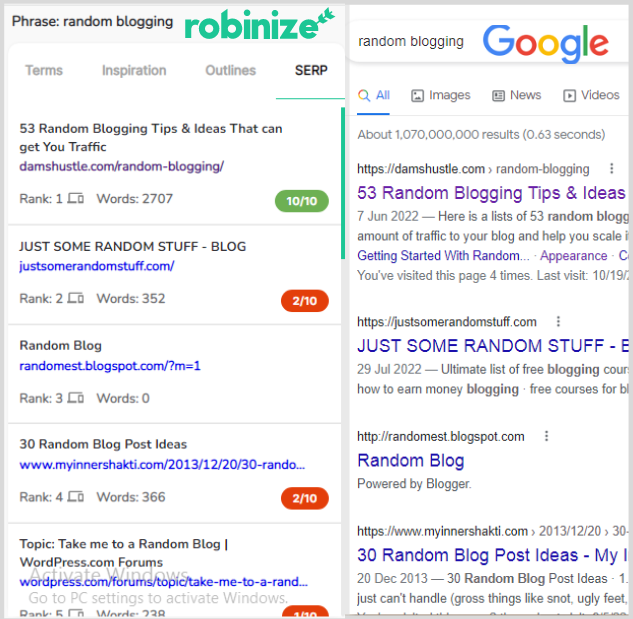The width and height of the screenshot is (633, 619).
Task: Open damshustle.com/random-blogging/ link in Robinize
Action: (122, 166)
